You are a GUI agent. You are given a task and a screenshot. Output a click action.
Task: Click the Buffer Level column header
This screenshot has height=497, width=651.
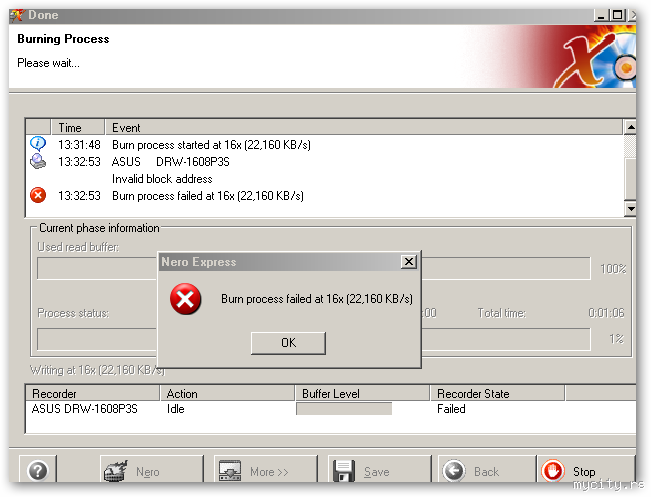[362, 393]
